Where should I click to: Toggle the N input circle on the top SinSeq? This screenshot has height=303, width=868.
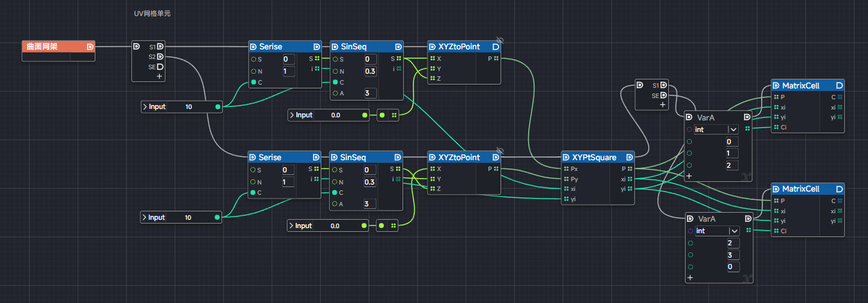point(335,71)
